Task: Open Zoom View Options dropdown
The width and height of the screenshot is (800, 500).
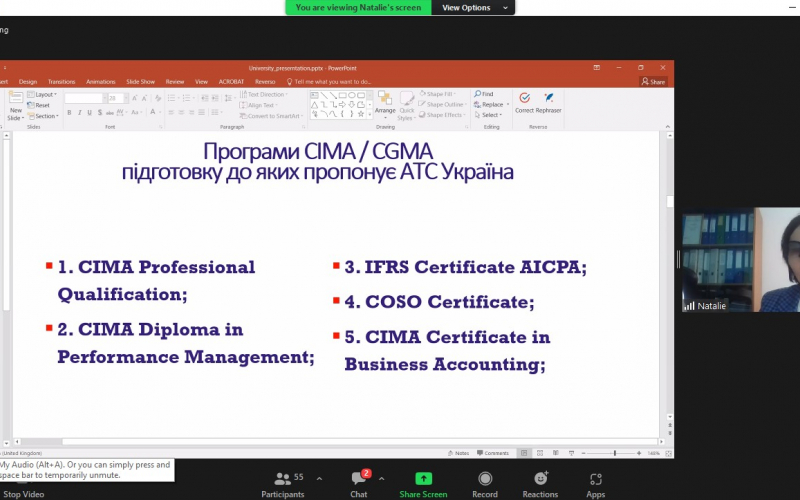Action: (474, 8)
